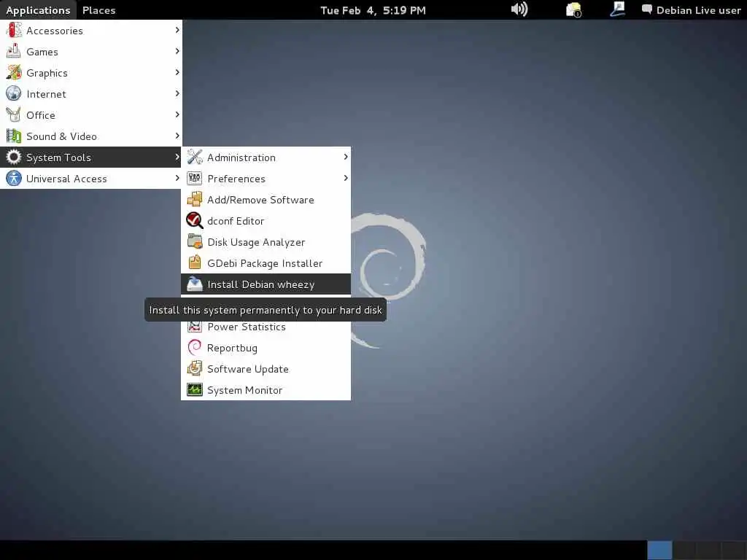Expand Sound & Video submenu arrow

click(x=177, y=136)
